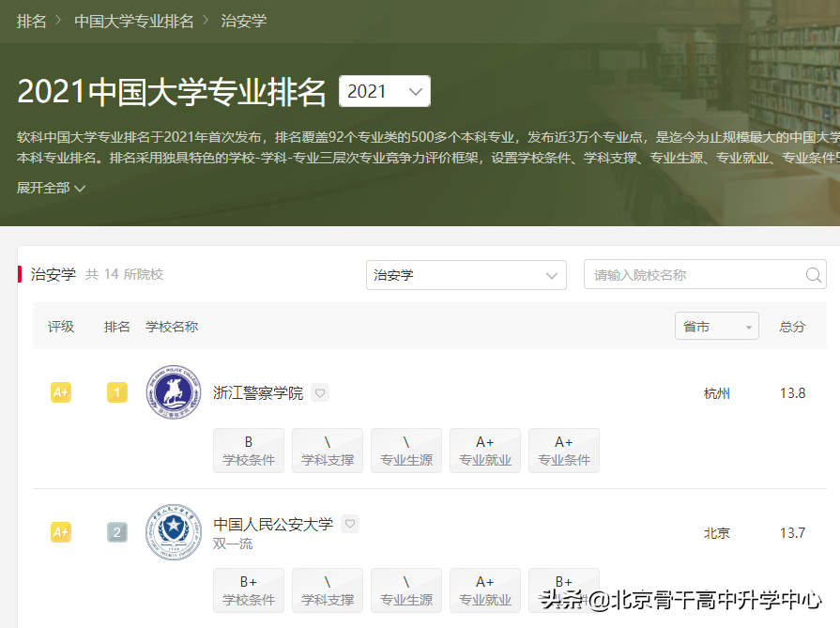Click 学科支撑 tile for 浙江警察学院

tap(328, 451)
